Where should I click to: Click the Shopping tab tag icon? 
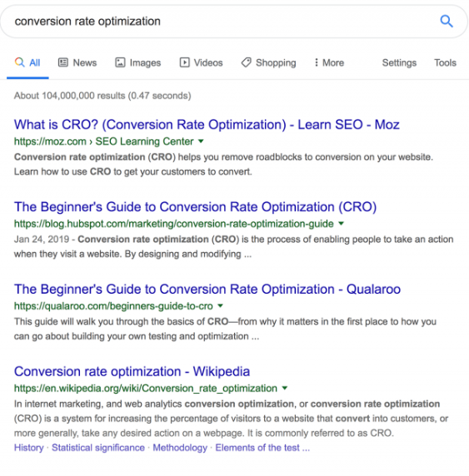pyautogui.click(x=247, y=62)
